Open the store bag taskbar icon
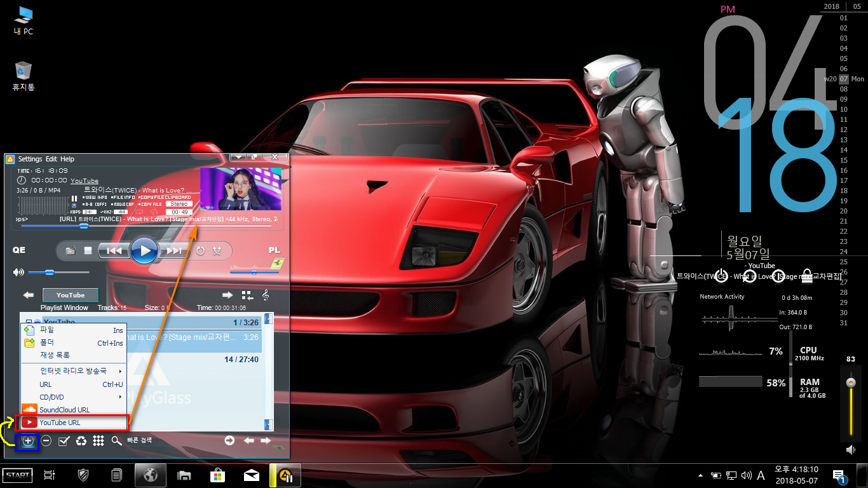The height and width of the screenshot is (488, 868). click(x=218, y=475)
